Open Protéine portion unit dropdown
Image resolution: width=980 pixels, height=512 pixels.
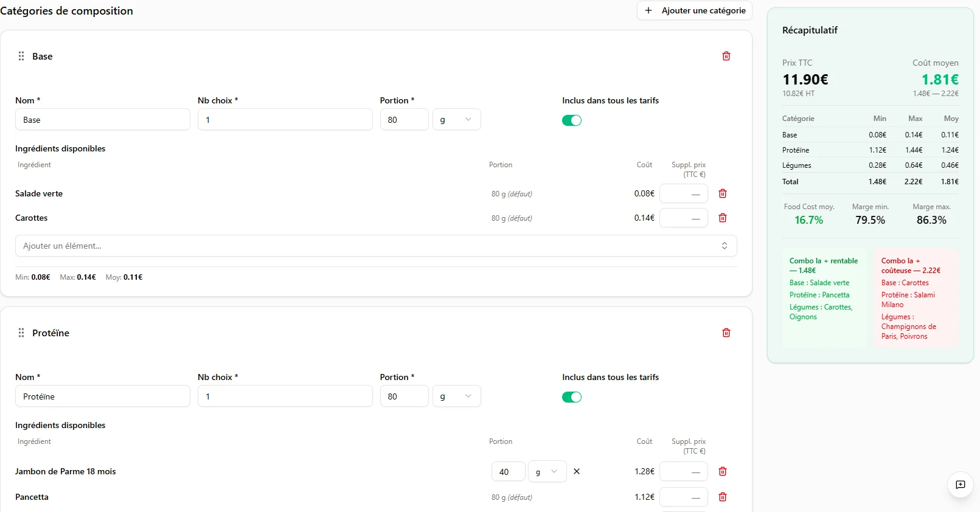pyautogui.click(x=456, y=396)
